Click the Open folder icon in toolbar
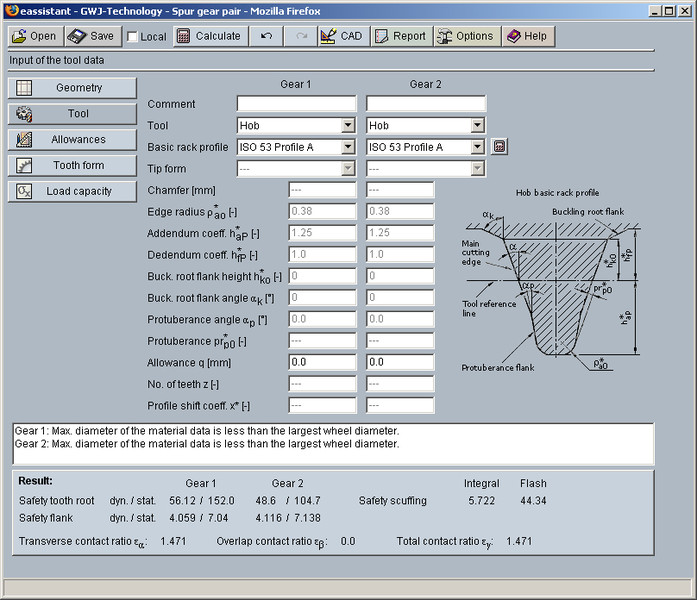The image size is (697, 600). tap(19, 36)
